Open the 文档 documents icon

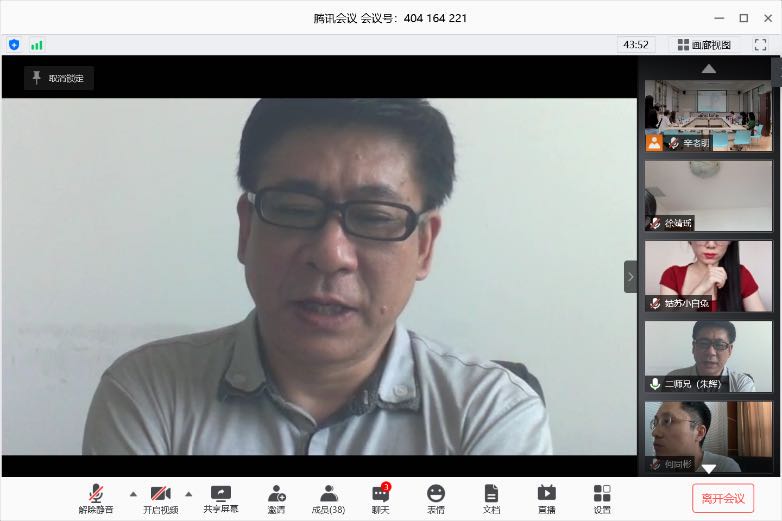click(491, 498)
